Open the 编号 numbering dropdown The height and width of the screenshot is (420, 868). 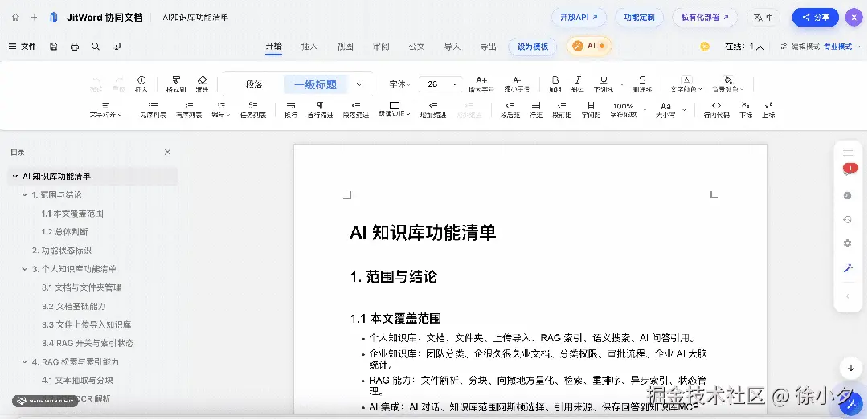click(x=221, y=109)
